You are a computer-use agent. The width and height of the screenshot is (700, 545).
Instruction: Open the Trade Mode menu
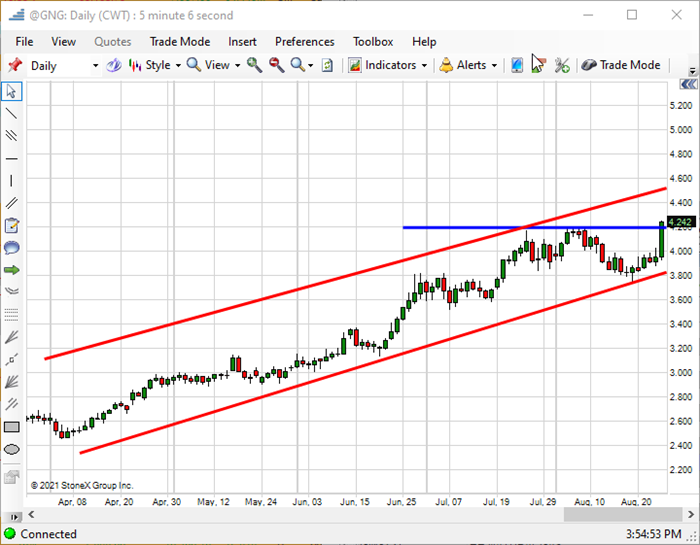tap(180, 42)
